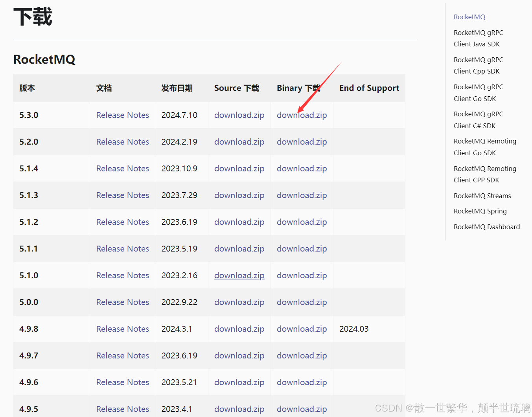Open Release Notes for version 5.1.4
The height and width of the screenshot is (417, 532).
point(123,169)
